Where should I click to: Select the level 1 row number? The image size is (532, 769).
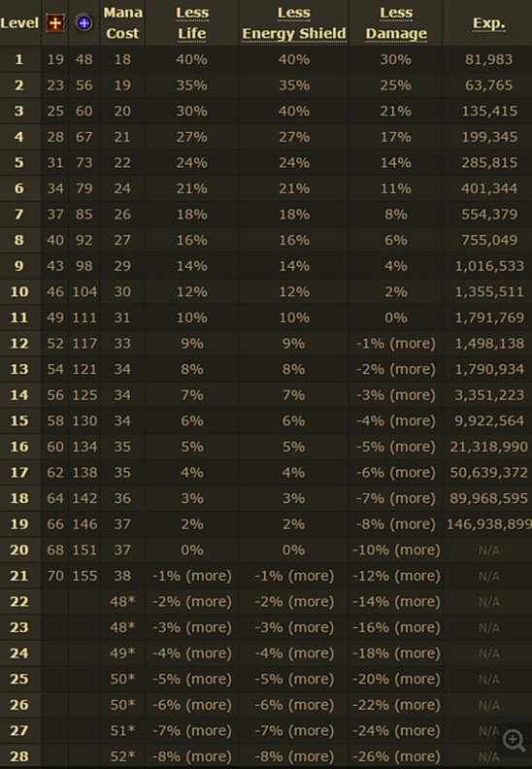[19, 59]
